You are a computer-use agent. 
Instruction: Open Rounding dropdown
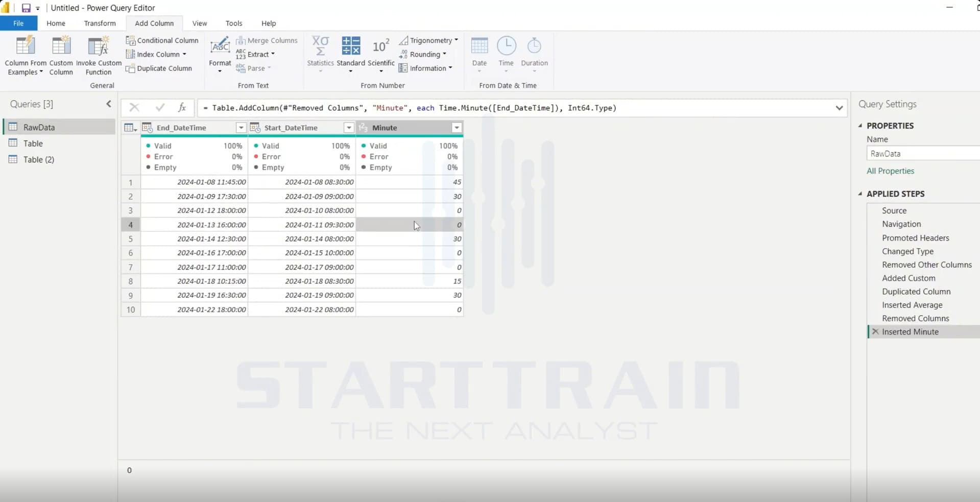pos(422,54)
